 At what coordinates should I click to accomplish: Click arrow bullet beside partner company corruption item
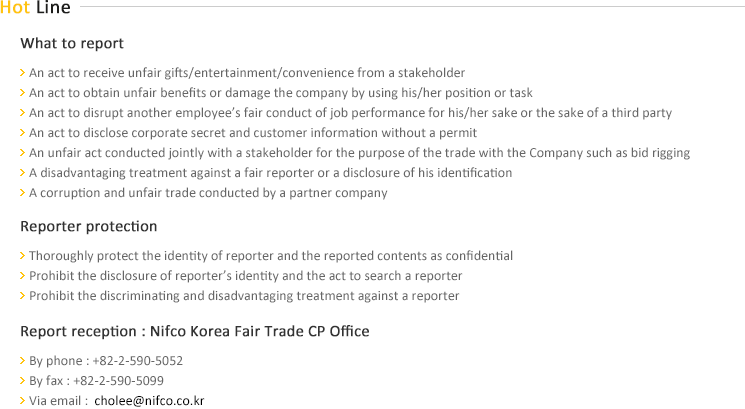22,192
